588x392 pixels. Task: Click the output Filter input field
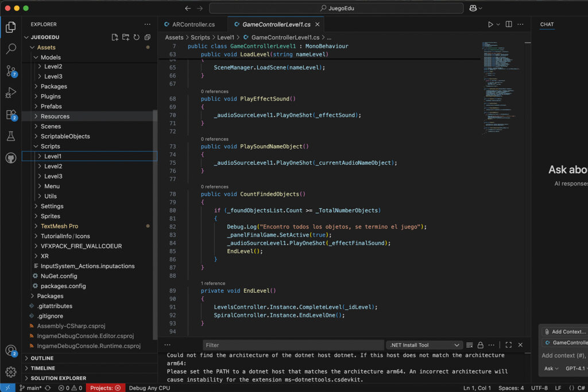click(x=293, y=345)
